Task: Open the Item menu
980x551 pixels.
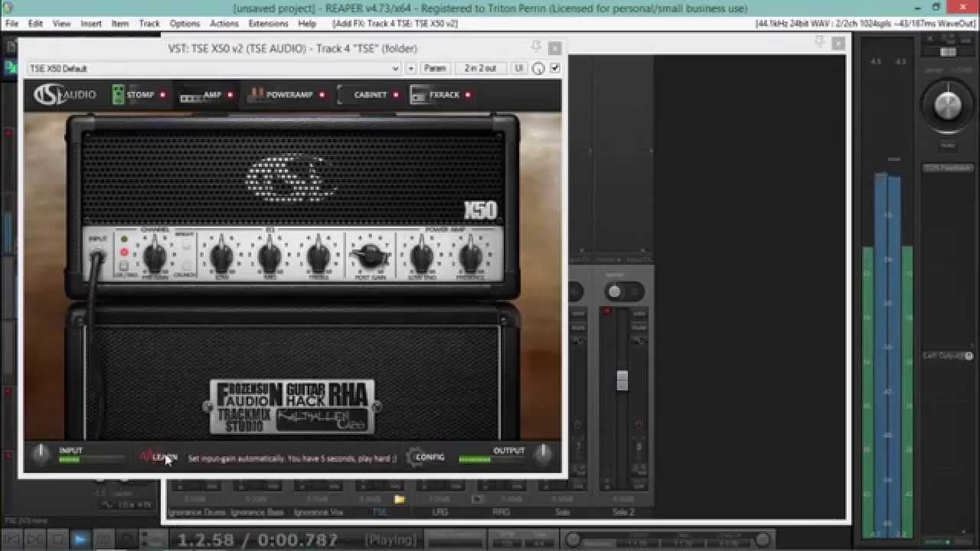Action: coord(120,24)
